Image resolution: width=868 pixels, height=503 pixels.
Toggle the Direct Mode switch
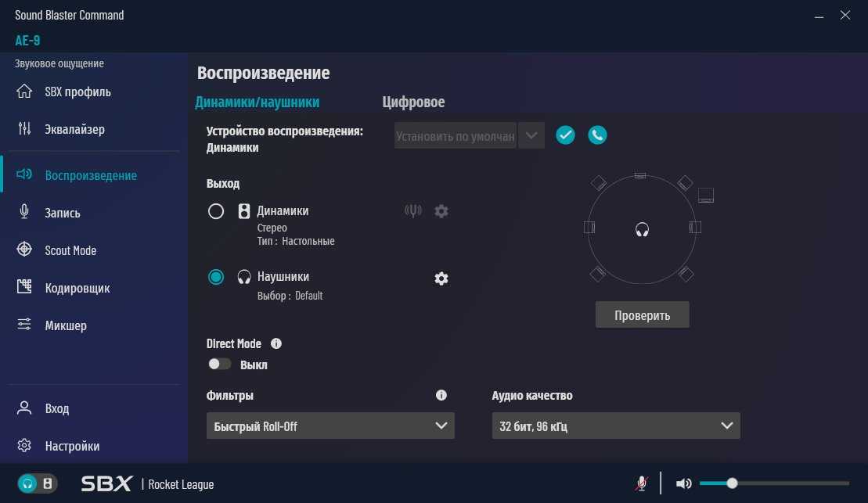(219, 365)
